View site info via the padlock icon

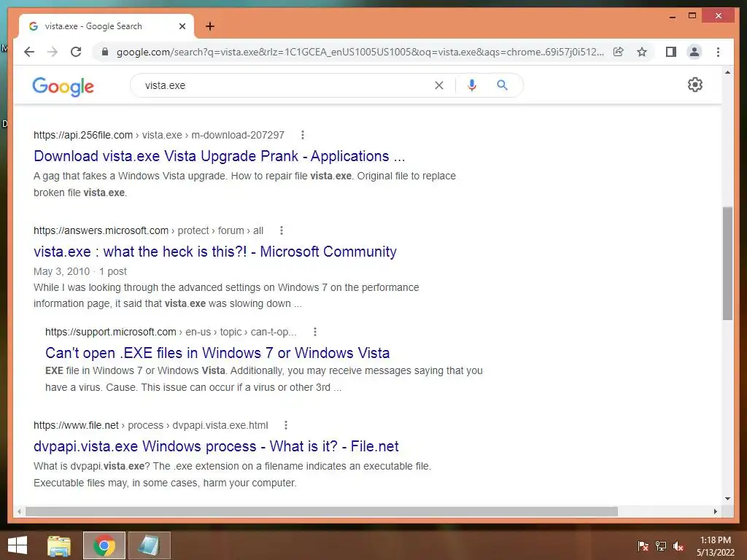pos(105,52)
